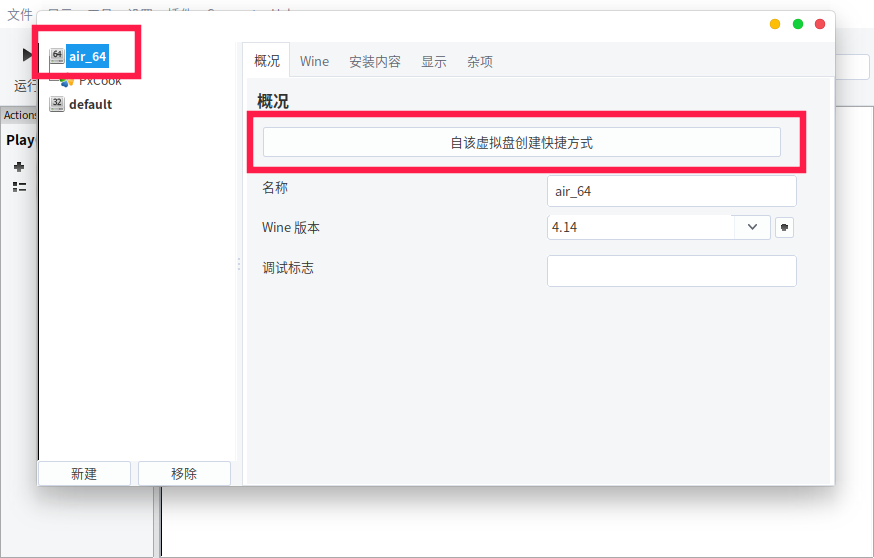Click the 自该虚拟盘创建快捷方式 button
874x558 pixels.
coord(521,142)
